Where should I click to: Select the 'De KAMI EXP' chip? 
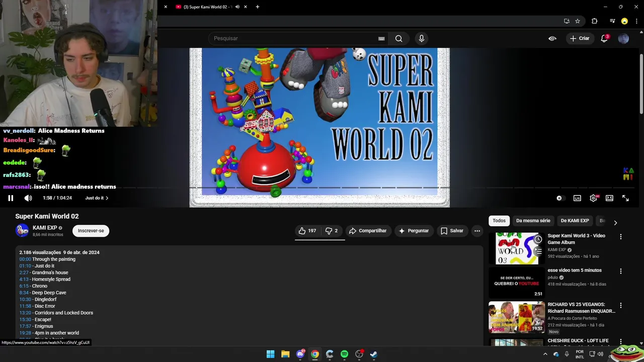(x=575, y=221)
